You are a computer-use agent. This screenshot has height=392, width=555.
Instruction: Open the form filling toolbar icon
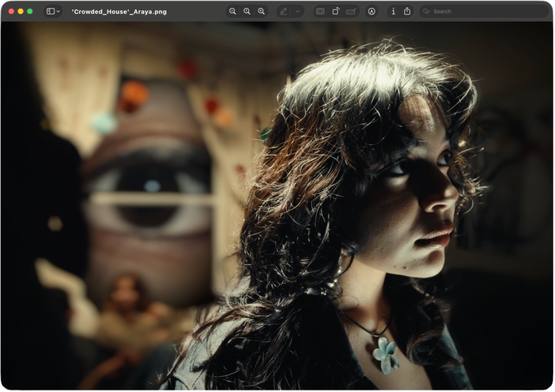pyautogui.click(x=351, y=11)
